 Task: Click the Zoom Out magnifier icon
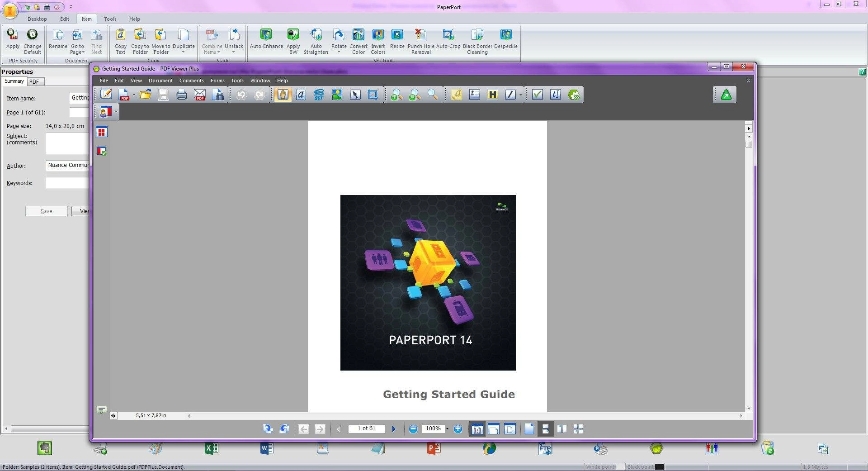[x=415, y=95]
